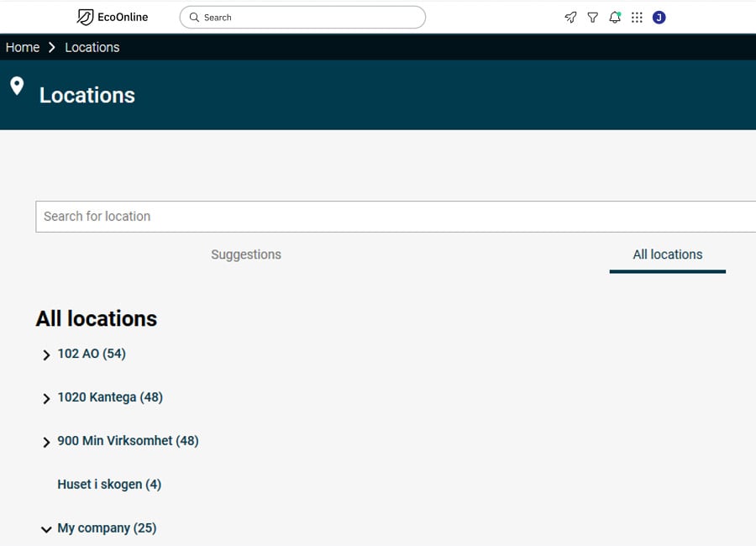The width and height of the screenshot is (756, 546).
Task: Click the Locations map pin icon
Action: pos(17,86)
